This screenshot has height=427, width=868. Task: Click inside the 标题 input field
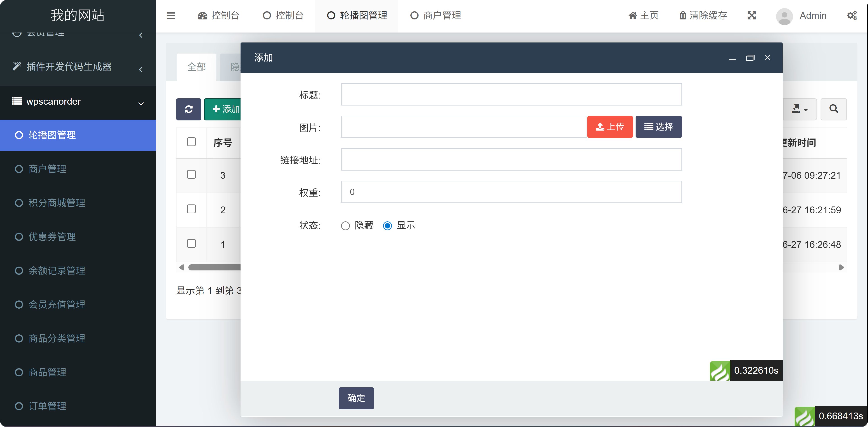[x=511, y=94]
